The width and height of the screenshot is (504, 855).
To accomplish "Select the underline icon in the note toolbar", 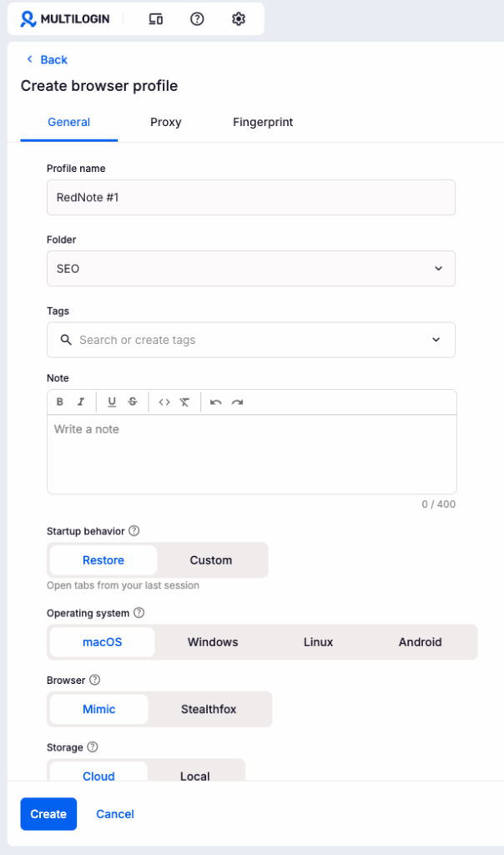I will [x=111, y=402].
